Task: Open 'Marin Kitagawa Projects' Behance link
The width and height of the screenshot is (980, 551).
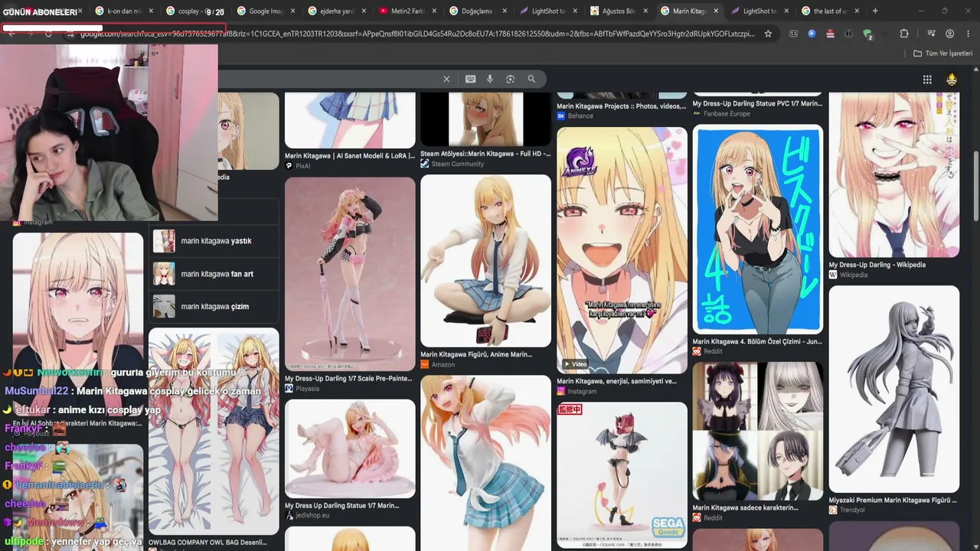Action: coord(621,106)
